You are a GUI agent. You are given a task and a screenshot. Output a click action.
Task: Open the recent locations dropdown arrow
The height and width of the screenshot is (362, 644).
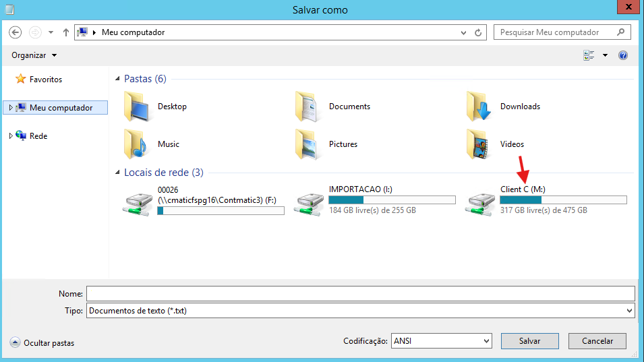point(51,32)
